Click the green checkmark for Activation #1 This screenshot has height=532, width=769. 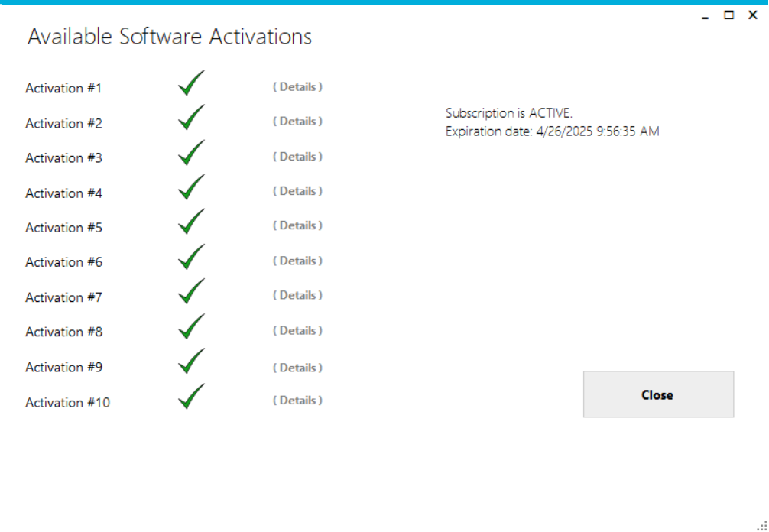pos(190,83)
